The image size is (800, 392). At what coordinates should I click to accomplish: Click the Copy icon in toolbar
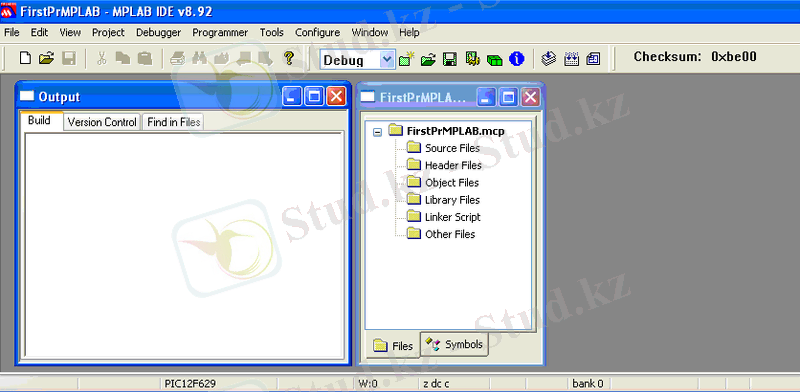(x=123, y=58)
